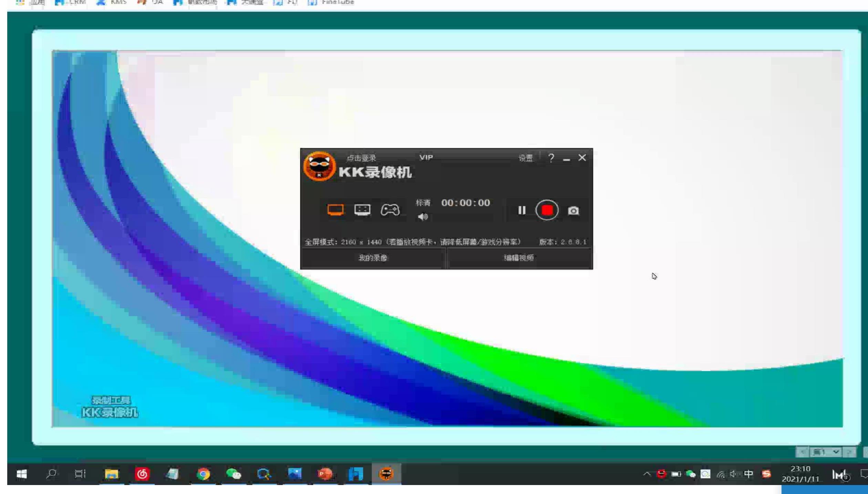Open taskbar search magnifier
Viewport: 868px width, 494px height.
51,474
